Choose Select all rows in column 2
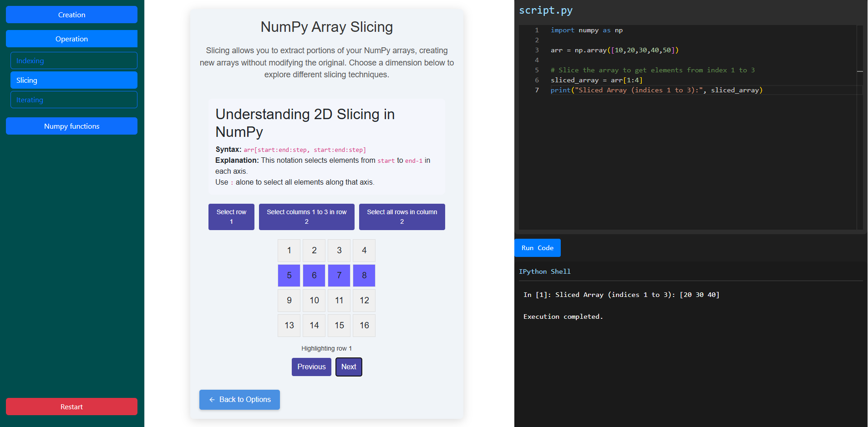 (x=402, y=217)
